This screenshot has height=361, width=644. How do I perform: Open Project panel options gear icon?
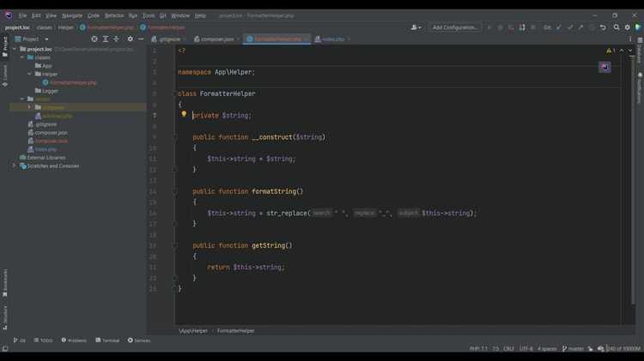click(131, 39)
